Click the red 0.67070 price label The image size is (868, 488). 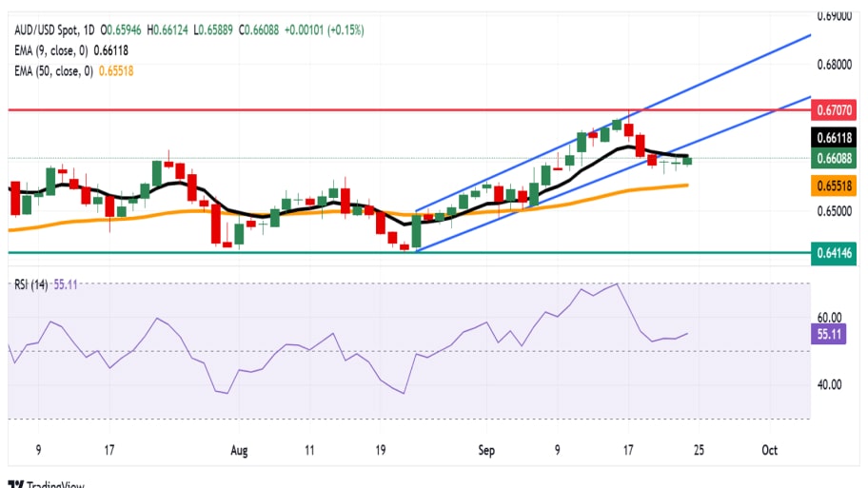pyautogui.click(x=838, y=110)
